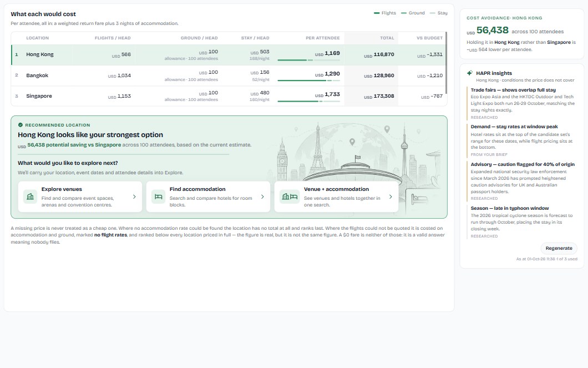This screenshot has height=368, width=588.
Task: Open the Explore venues card
Action: [x=80, y=196]
